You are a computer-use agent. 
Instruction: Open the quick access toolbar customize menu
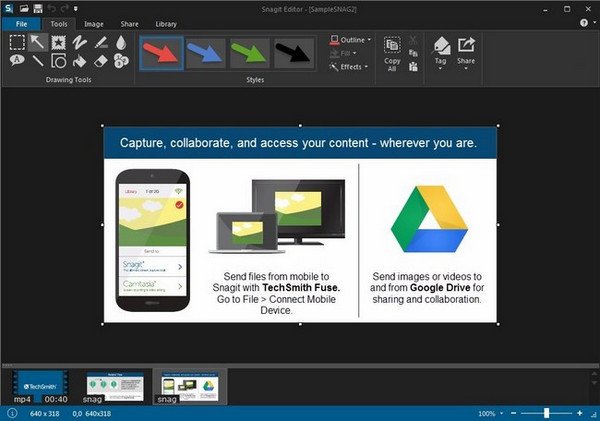[x=75, y=8]
